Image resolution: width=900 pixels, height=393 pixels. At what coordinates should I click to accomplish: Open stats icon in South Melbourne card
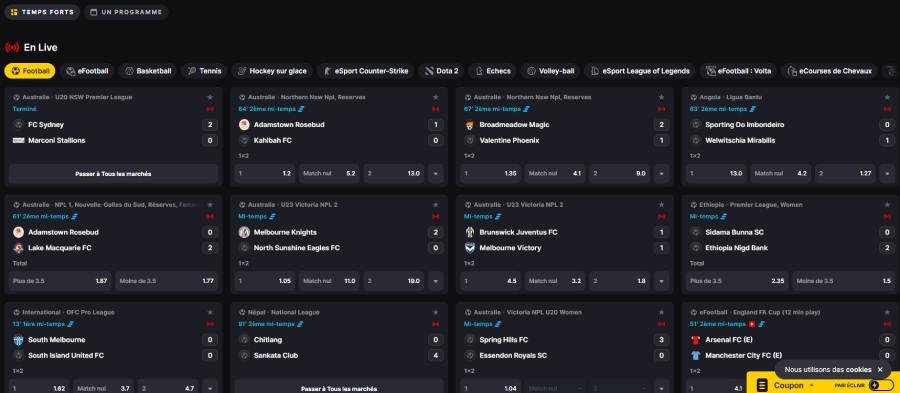coord(71,324)
